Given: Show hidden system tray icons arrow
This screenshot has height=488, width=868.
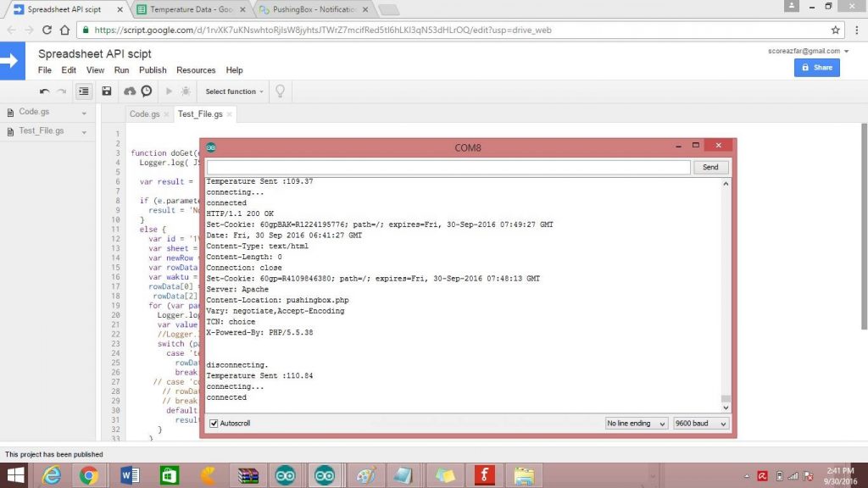Looking at the screenshot, I should tap(747, 476).
